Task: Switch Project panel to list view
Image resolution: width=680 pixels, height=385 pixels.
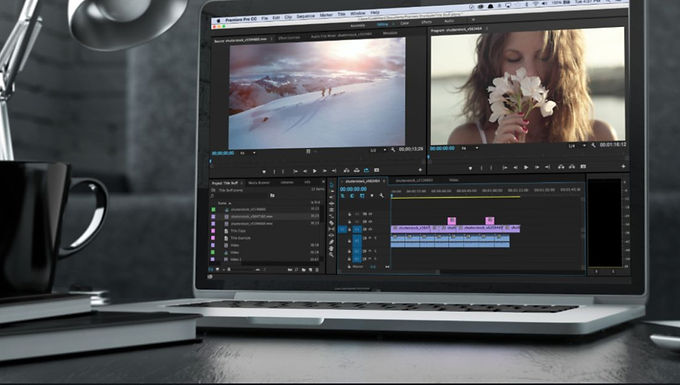Action: [211, 270]
